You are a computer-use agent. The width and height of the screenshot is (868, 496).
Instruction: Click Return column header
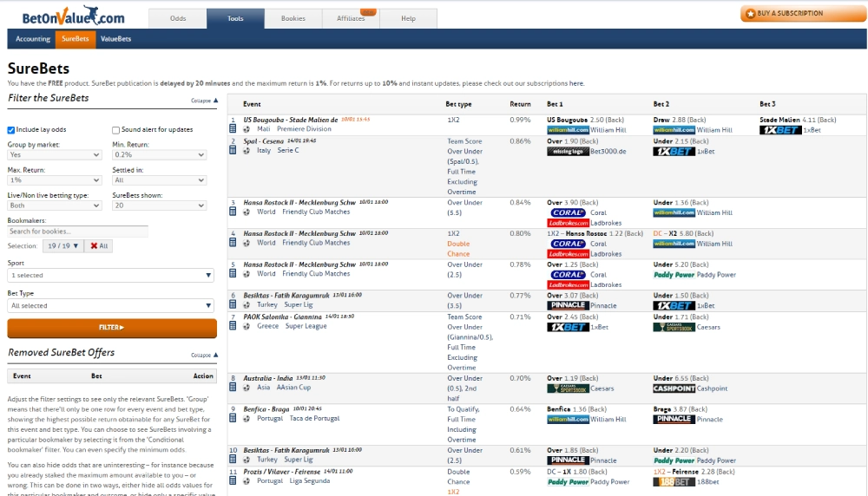pyautogui.click(x=520, y=104)
